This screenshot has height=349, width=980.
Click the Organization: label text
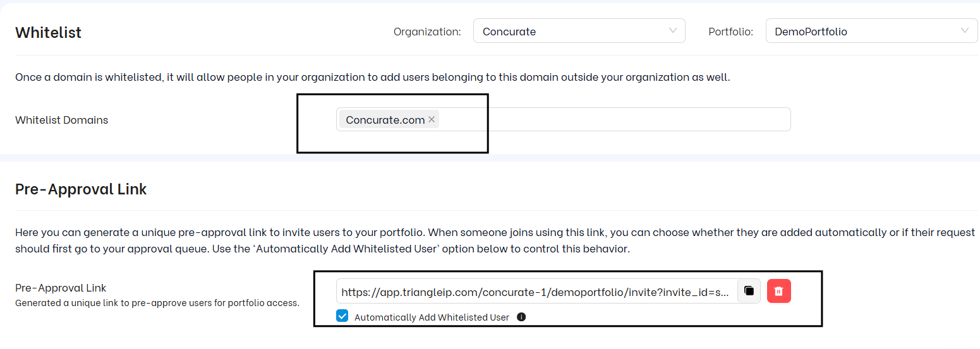[426, 32]
